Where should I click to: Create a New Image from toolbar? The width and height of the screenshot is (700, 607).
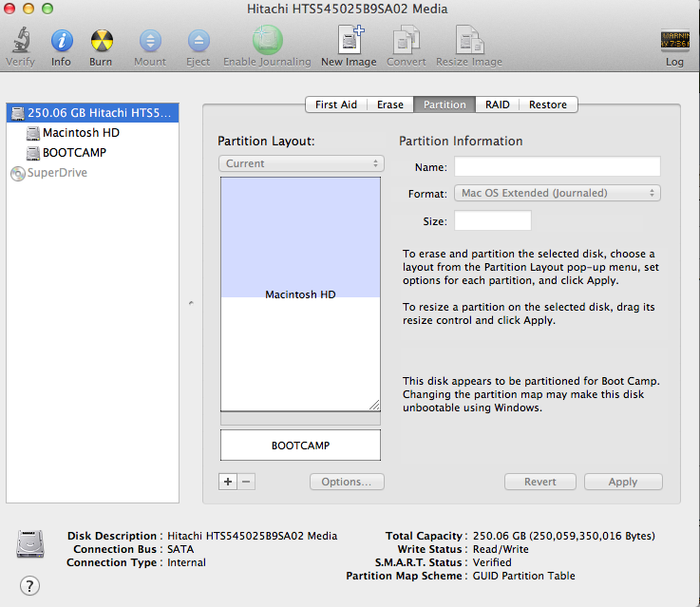pos(350,39)
